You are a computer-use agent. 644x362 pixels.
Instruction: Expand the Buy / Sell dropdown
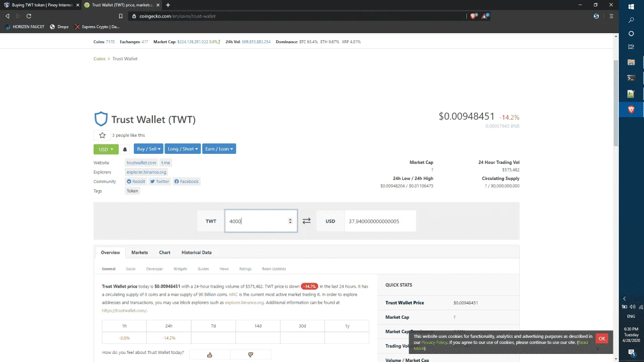148,149
